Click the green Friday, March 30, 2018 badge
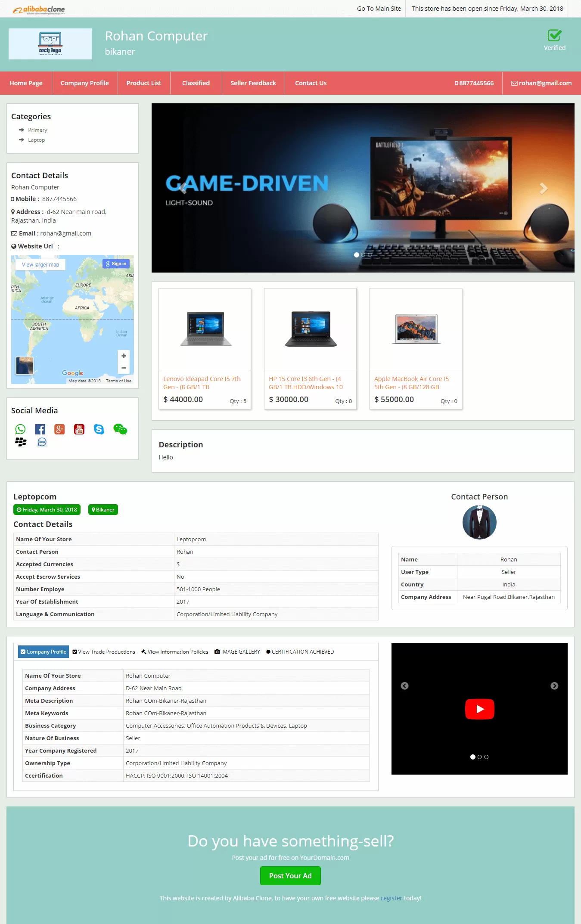Image resolution: width=581 pixels, height=924 pixels. coord(47,509)
